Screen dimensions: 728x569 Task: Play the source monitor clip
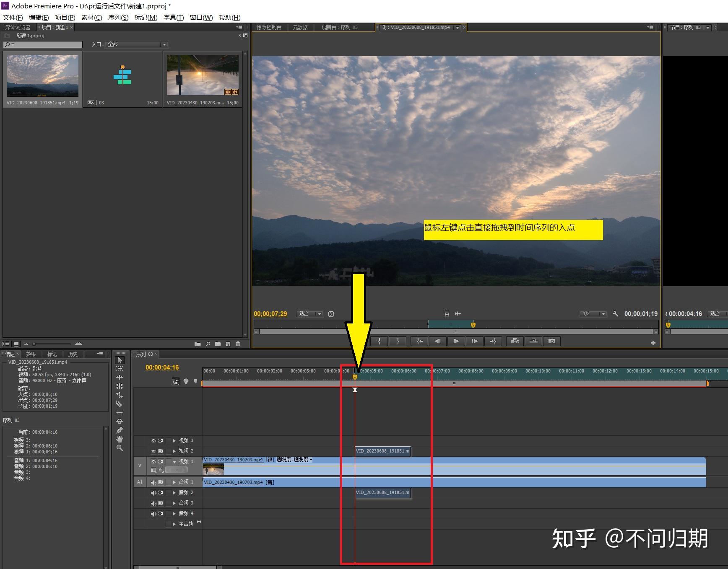pyautogui.click(x=456, y=341)
